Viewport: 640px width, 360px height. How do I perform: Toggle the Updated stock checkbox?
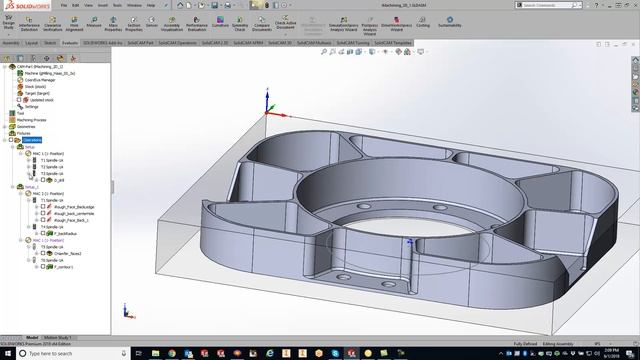(19, 100)
